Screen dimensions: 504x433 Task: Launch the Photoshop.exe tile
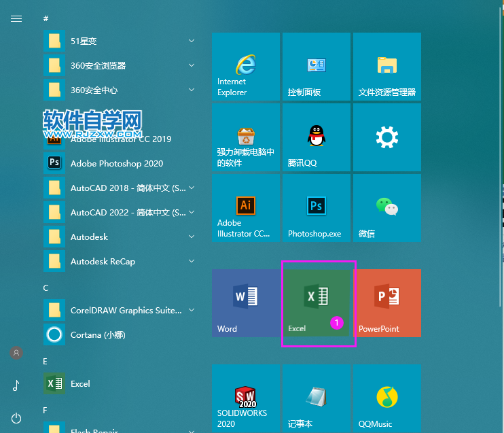click(317, 208)
